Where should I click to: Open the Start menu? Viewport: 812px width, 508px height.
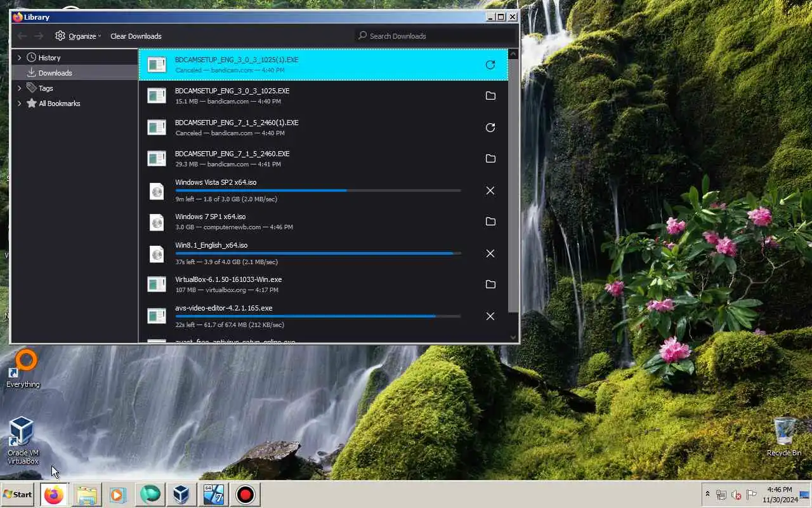(18, 494)
